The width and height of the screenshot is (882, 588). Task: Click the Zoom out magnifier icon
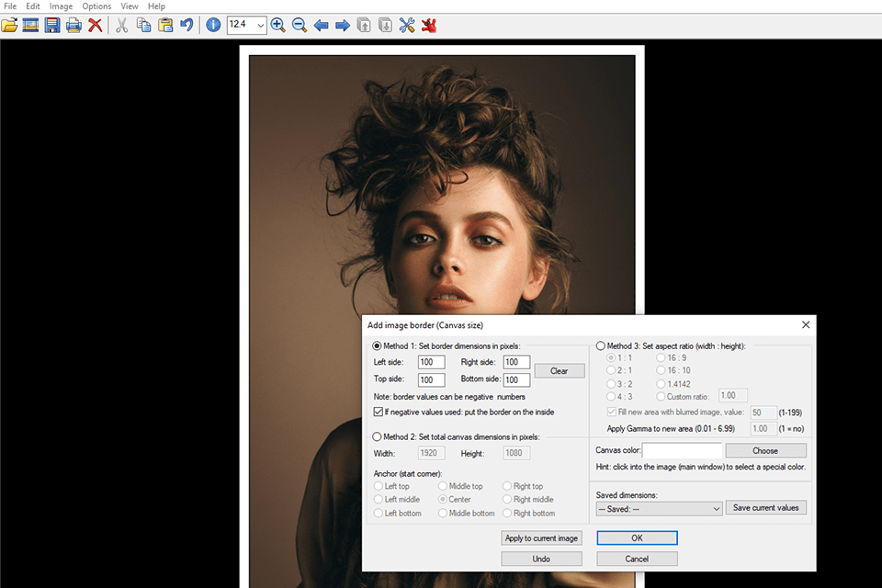click(x=300, y=26)
